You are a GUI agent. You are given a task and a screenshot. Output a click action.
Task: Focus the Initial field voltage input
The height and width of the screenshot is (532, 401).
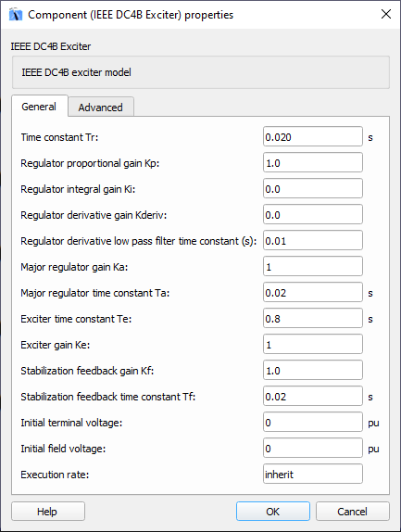[x=312, y=449]
